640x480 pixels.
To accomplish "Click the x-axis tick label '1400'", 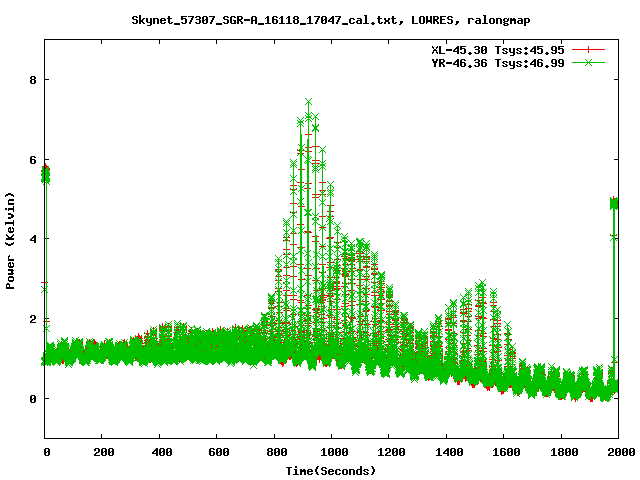I will click(449, 452).
